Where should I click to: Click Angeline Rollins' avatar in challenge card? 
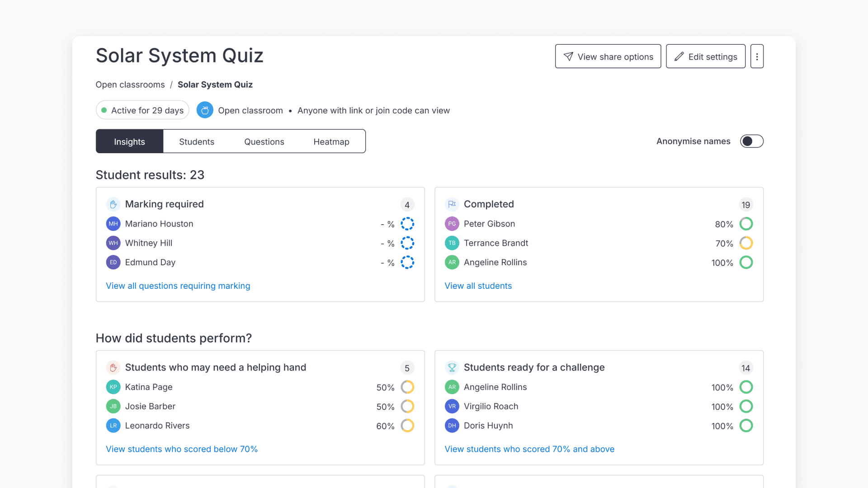coord(452,387)
